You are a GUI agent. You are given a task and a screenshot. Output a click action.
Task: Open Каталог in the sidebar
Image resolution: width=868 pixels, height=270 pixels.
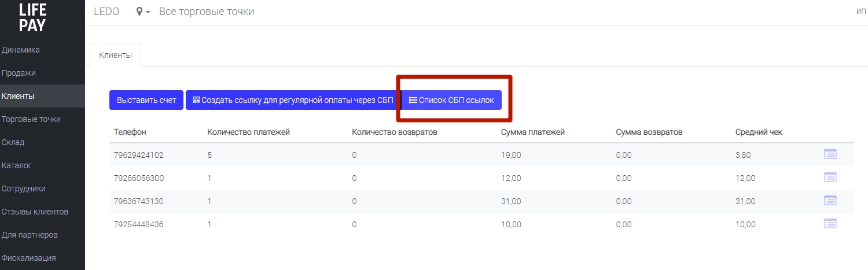[x=16, y=165]
